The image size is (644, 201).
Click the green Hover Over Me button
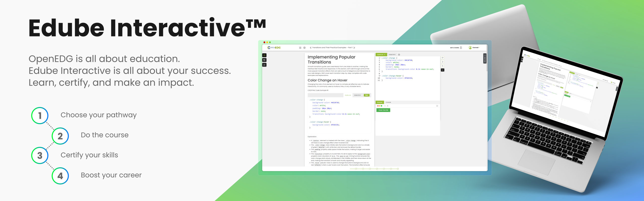pyautogui.click(x=383, y=110)
